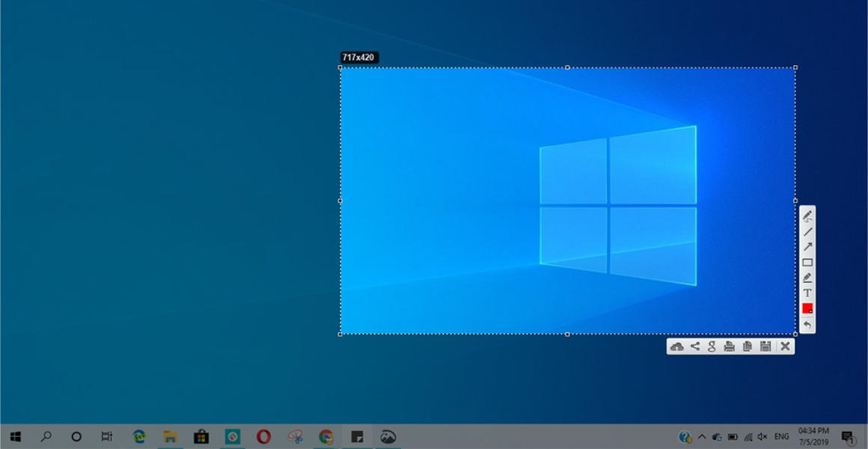
Task: Save screenshot with floppy disk icon
Action: tap(765, 346)
